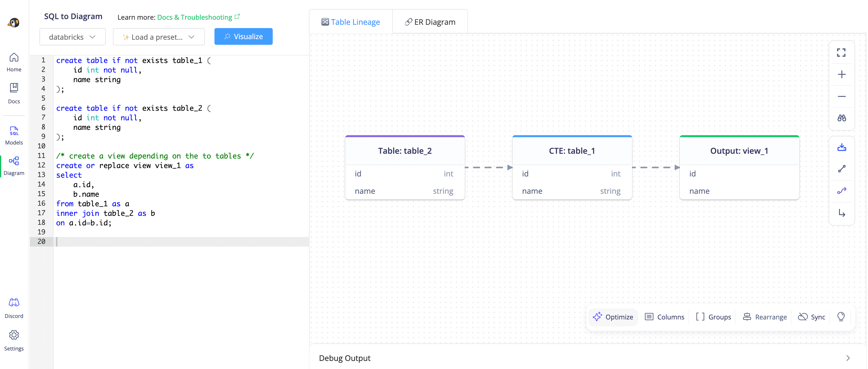The height and width of the screenshot is (369, 868).
Task: Click the Visualize button
Action: coord(243,36)
